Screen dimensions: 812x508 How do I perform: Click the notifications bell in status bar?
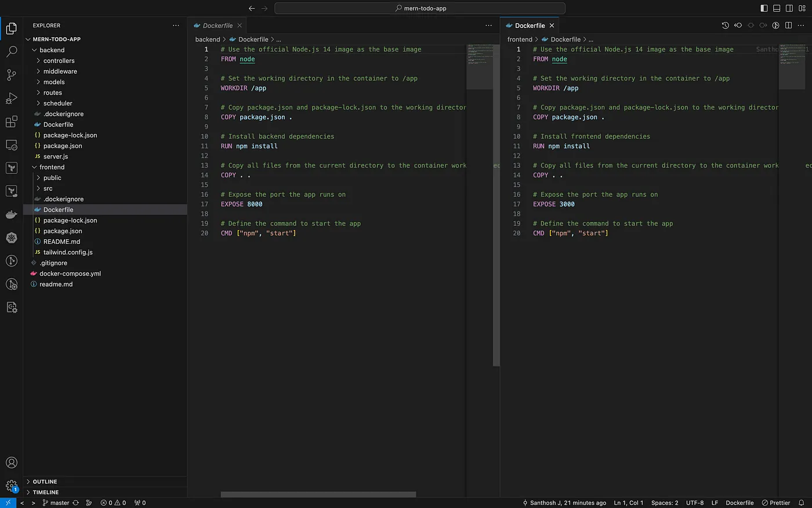click(801, 503)
